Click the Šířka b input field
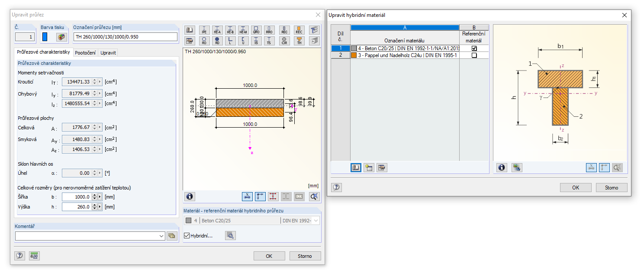Image resolution: width=644 pixels, height=276 pixels. pyautogui.click(x=76, y=197)
